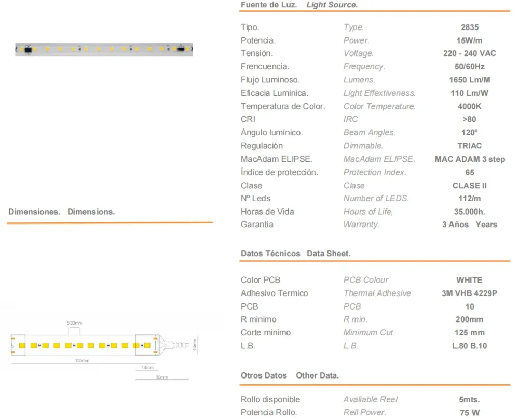This screenshot has height=420, width=519.
Task: Click 'MAC ADAM 3 step' value
Action: click(x=470, y=159)
